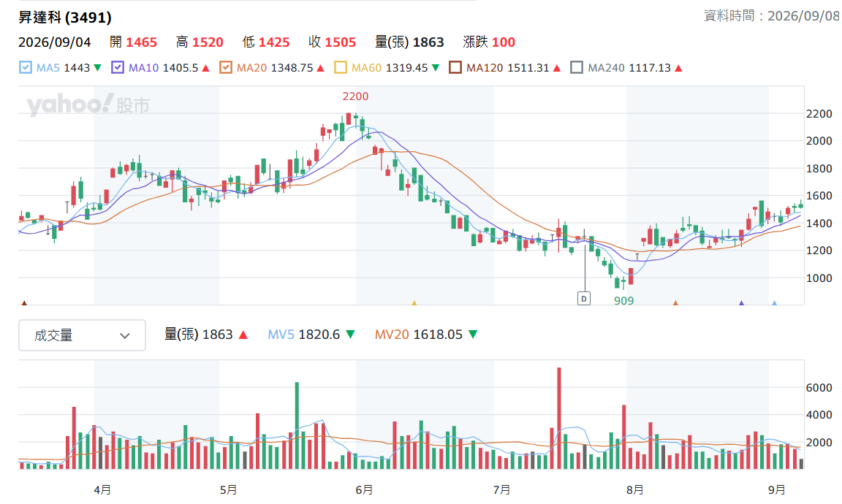
Task: Uncheck the MA5 moving average checkbox
Action: click(26, 68)
